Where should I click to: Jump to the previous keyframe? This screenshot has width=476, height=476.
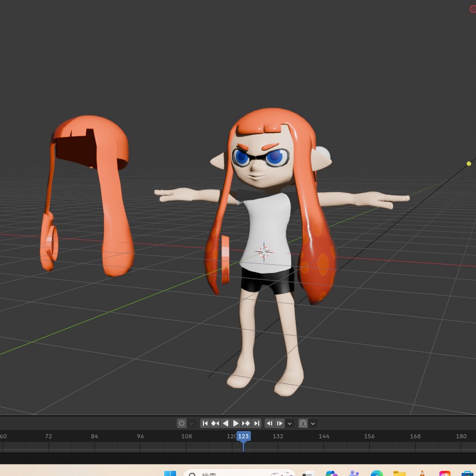point(215,423)
